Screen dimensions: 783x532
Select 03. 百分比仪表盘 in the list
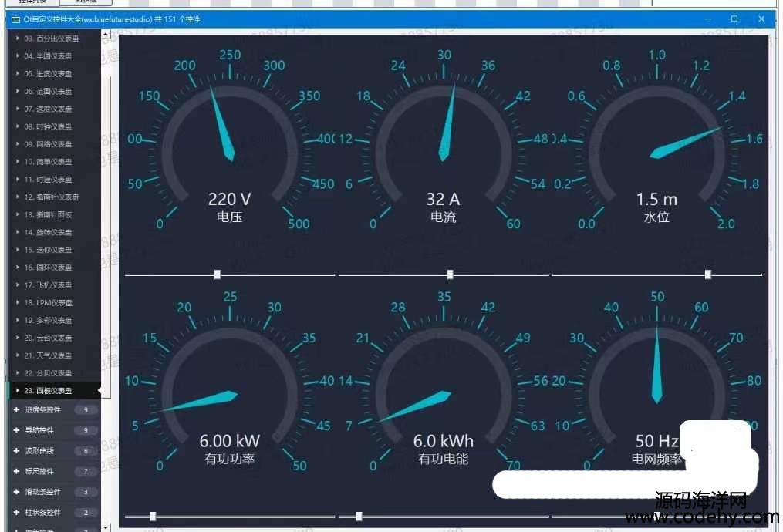[51, 38]
